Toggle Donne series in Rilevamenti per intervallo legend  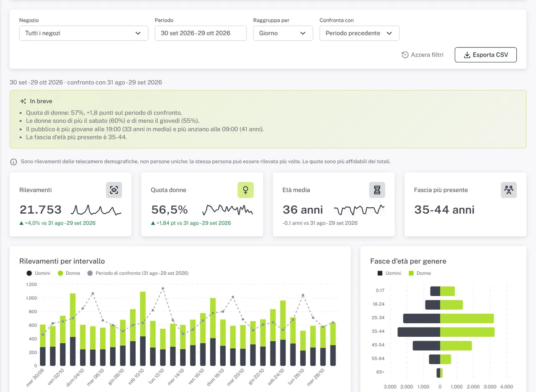click(69, 273)
